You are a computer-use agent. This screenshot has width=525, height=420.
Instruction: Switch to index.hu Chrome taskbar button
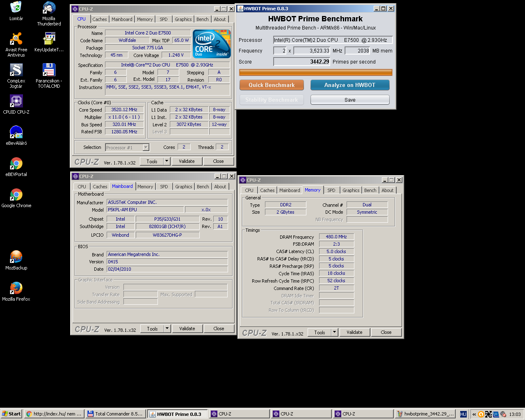[54, 414]
